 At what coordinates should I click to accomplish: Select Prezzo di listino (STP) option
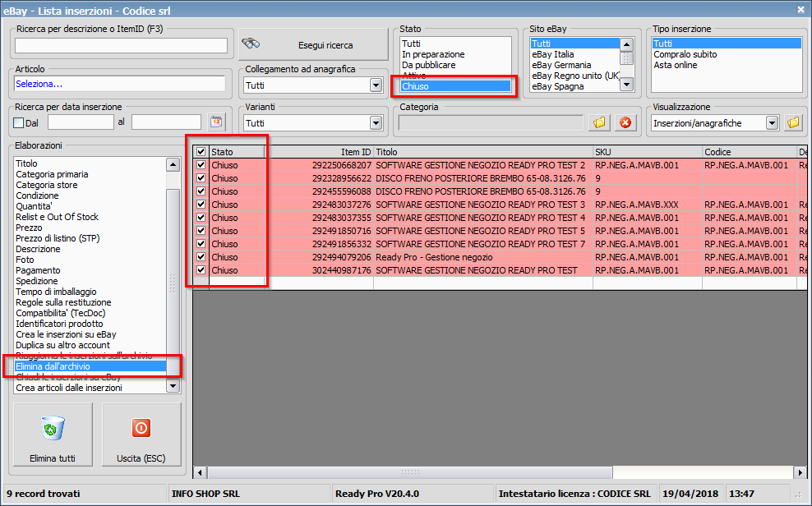click(x=90, y=238)
